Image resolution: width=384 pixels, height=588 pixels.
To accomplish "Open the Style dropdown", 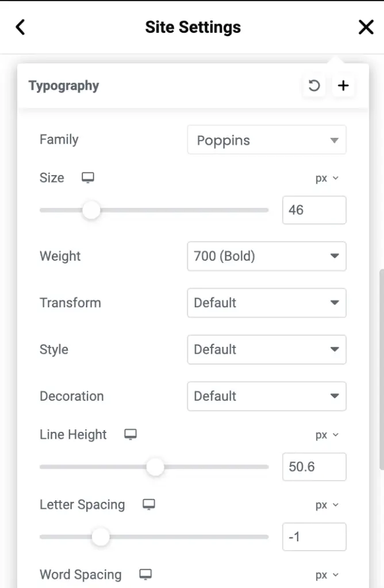I will click(267, 350).
